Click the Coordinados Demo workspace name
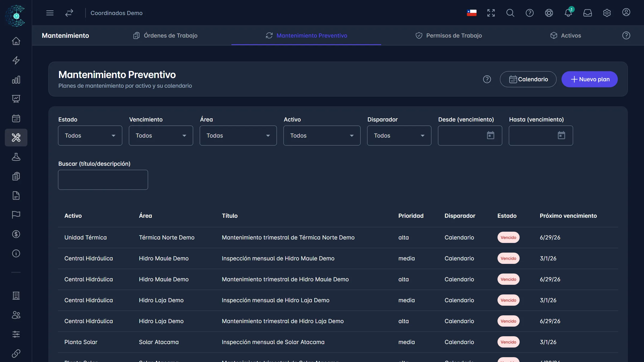The height and width of the screenshot is (362, 644). pos(116,13)
